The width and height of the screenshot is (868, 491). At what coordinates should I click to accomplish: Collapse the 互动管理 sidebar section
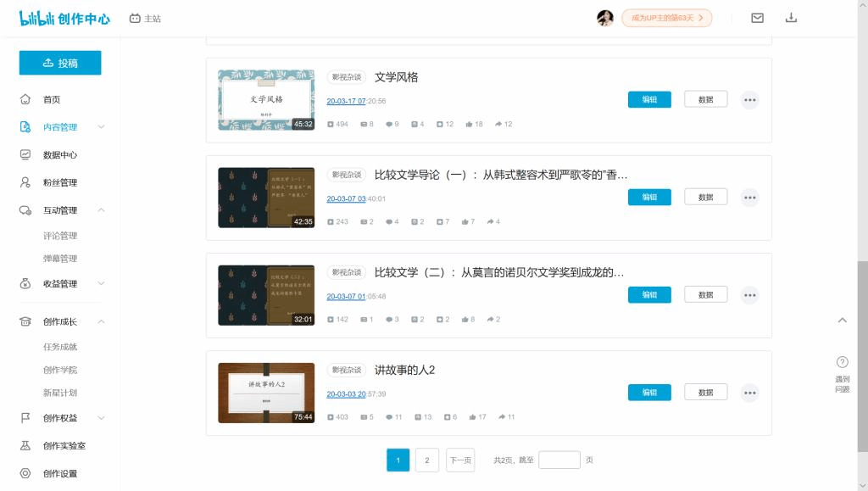click(x=61, y=210)
